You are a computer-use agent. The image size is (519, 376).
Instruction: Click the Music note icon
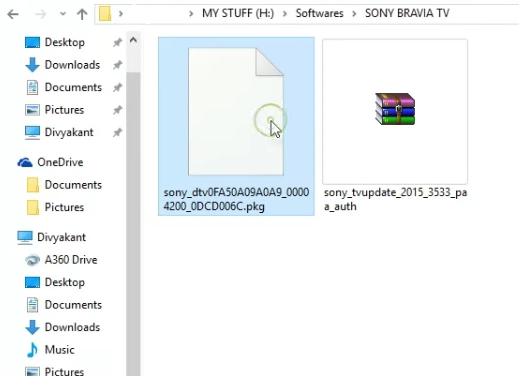pyautogui.click(x=32, y=350)
